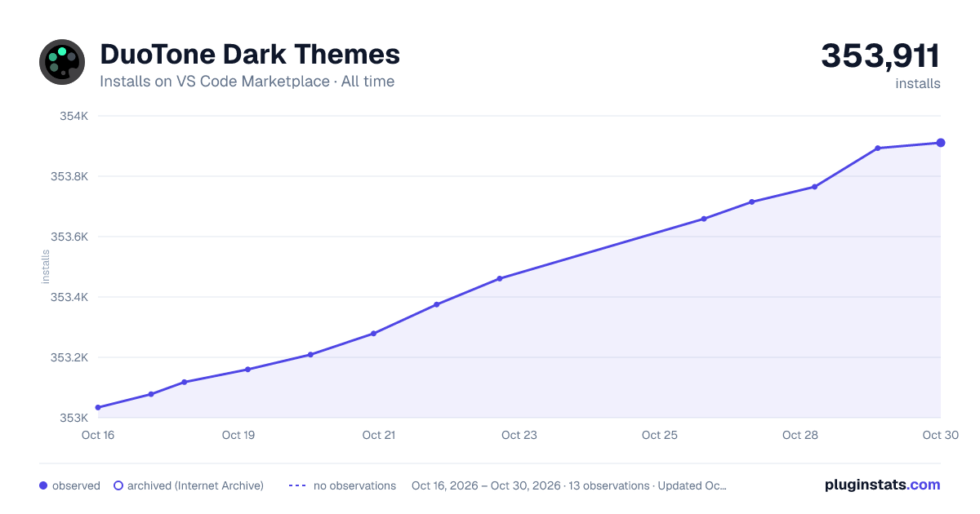Click the Oct 25 x-axis label
980x514 pixels.
pos(660,435)
